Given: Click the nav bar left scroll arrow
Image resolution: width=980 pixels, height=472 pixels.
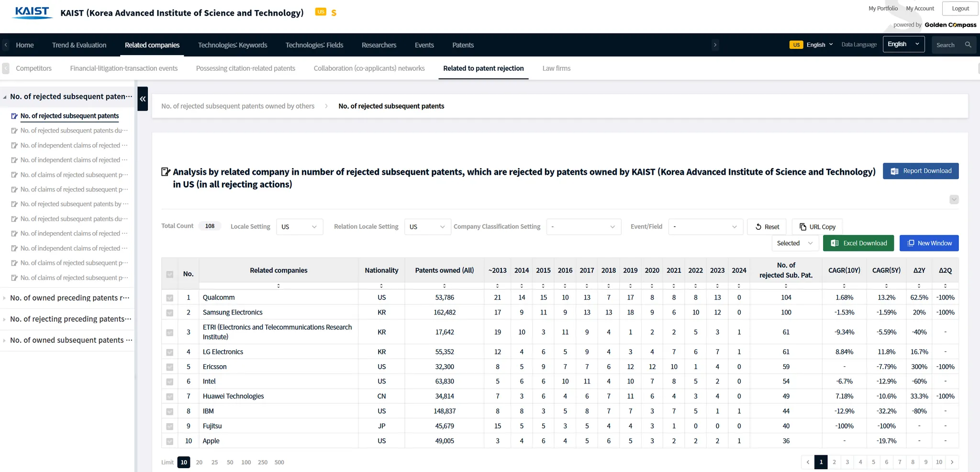Looking at the screenshot, I should 6,45.
